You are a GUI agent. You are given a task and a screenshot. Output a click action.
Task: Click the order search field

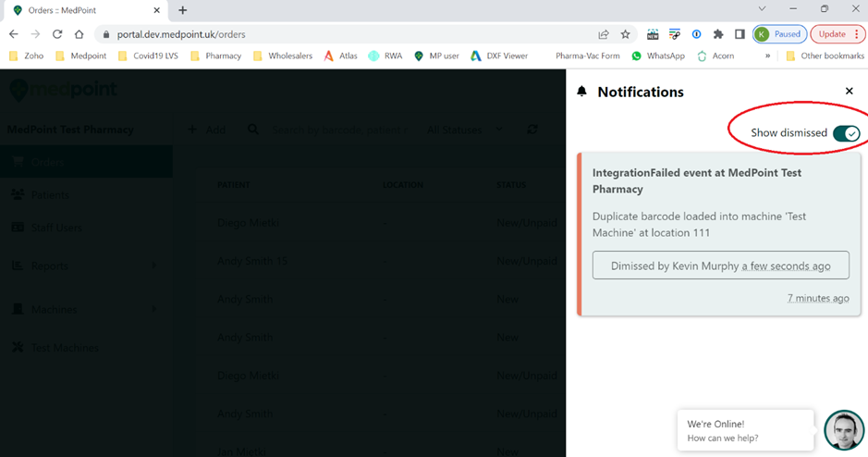[338, 130]
